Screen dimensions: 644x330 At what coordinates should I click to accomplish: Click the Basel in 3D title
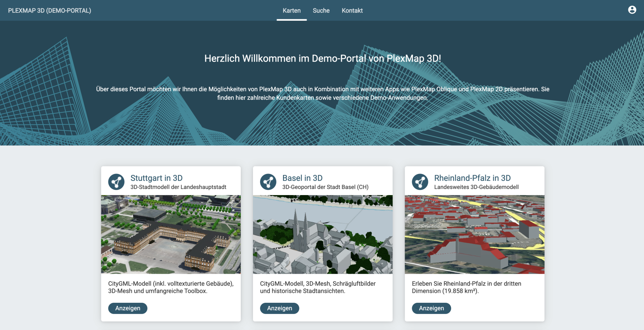[302, 178]
